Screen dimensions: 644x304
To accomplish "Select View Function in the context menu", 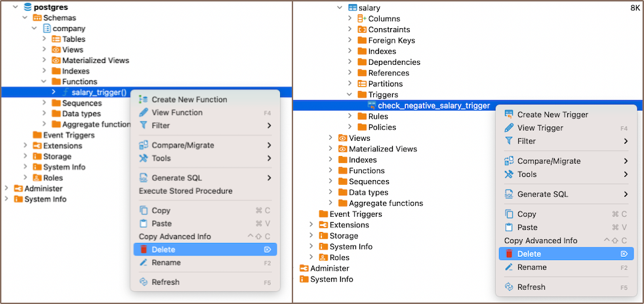I will pyautogui.click(x=177, y=113).
